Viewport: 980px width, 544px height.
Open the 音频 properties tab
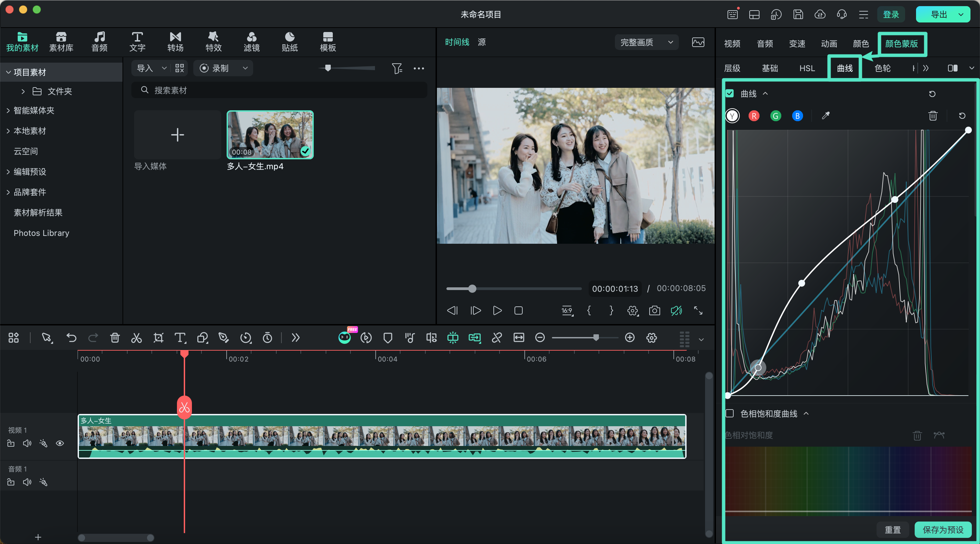pos(765,44)
